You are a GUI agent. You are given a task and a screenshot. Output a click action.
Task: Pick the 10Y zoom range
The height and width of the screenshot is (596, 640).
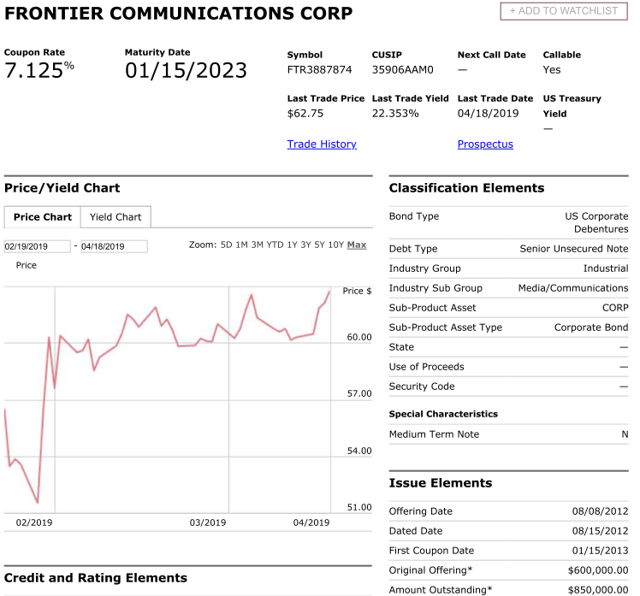(336, 245)
